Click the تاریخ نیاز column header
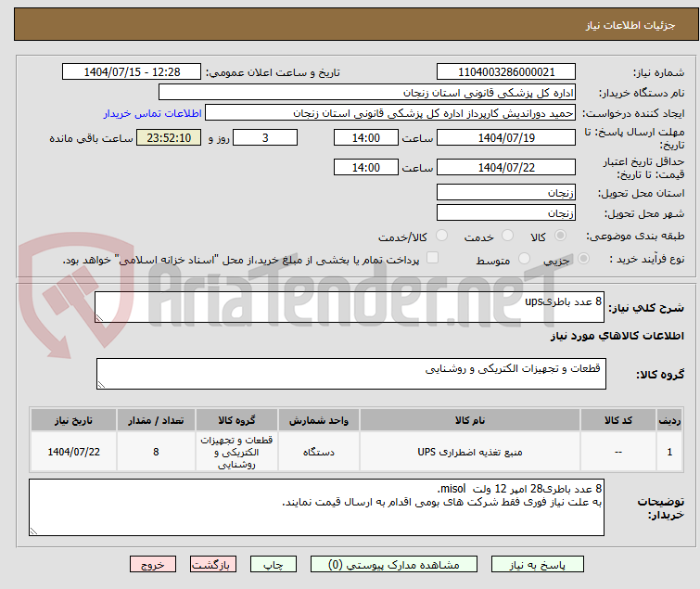Image resolution: width=700 pixels, height=589 pixels. (73, 420)
